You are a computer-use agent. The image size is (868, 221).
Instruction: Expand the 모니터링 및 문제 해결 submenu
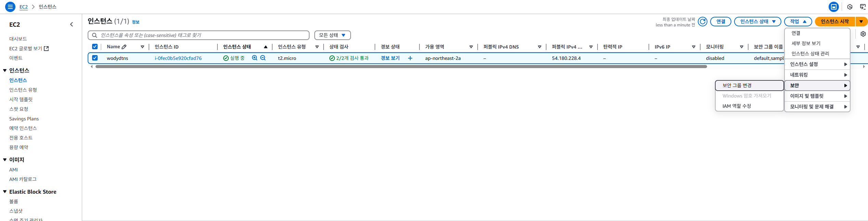817,107
